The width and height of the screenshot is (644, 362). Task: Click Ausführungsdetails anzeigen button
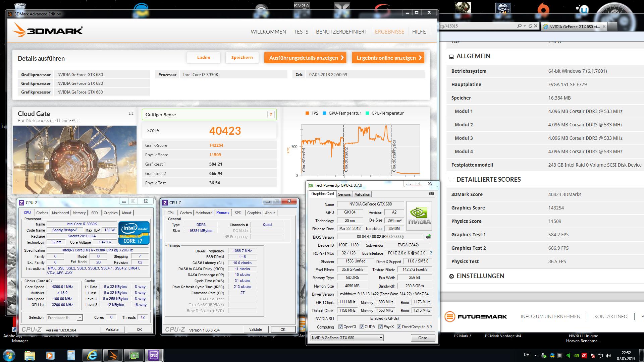pos(305,58)
